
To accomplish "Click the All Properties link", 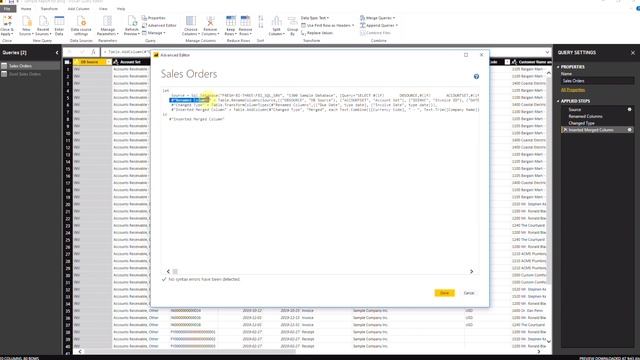I will pyautogui.click(x=573, y=90).
